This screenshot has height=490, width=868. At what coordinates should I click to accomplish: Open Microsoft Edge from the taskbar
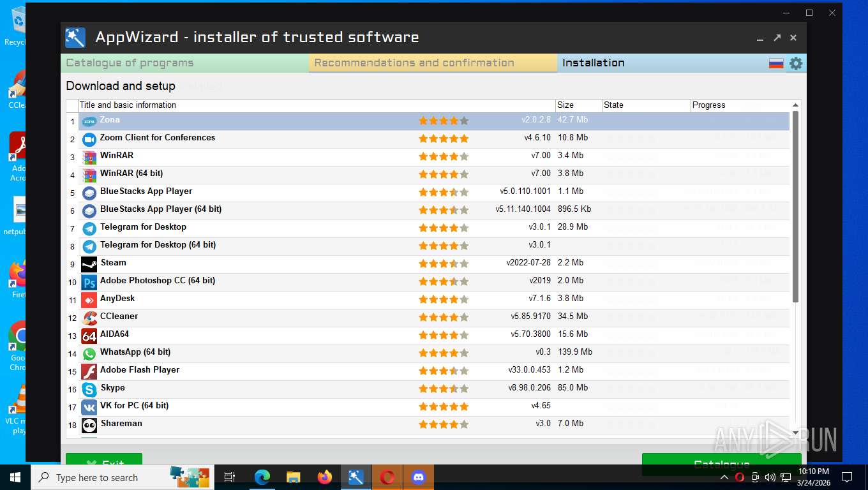point(262,477)
